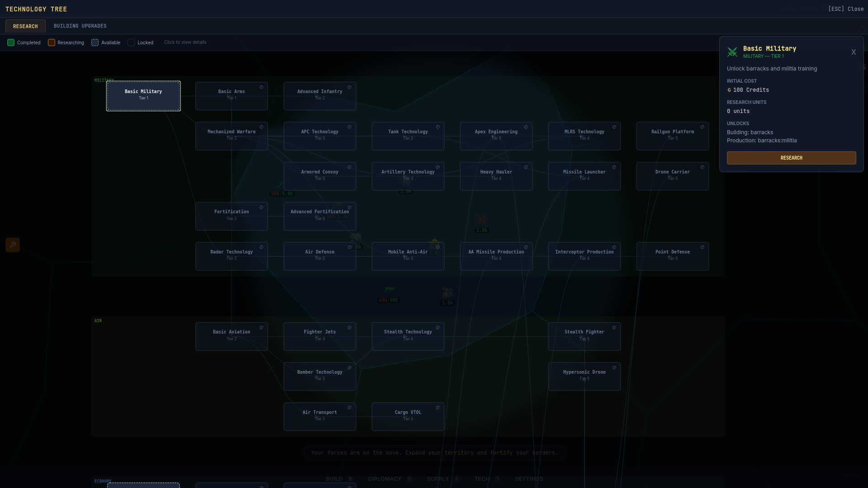
Task: Switch to the Building Upgrades tab
Action: (80, 26)
